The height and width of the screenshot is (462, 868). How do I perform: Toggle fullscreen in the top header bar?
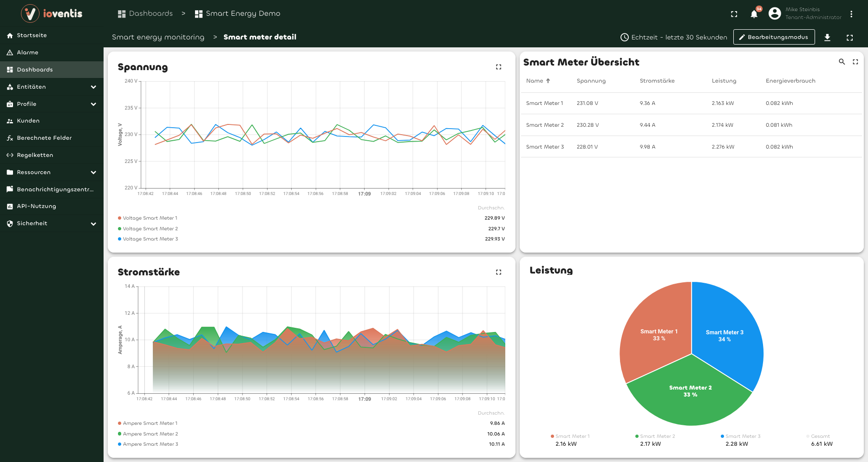(x=734, y=14)
